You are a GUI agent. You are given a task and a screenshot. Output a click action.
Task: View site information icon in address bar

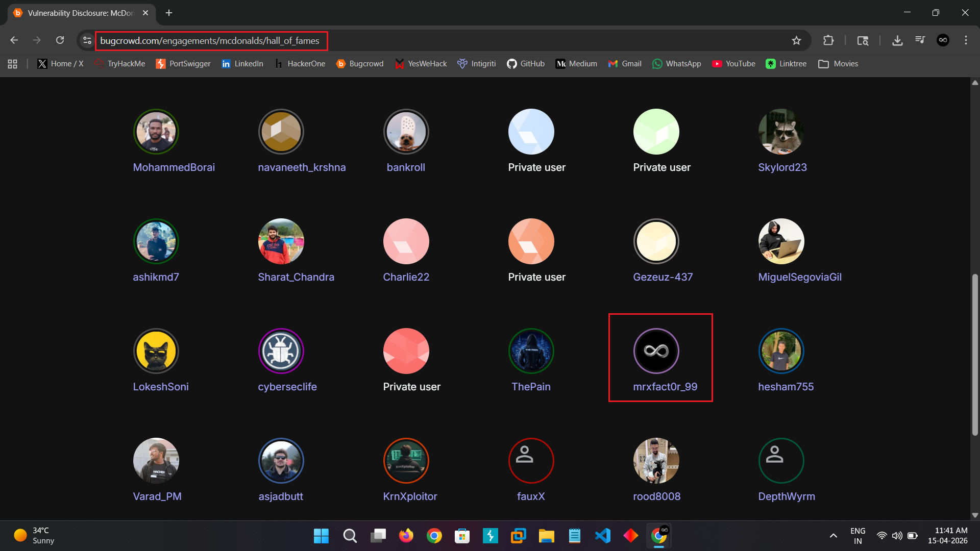(x=87, y=40)
